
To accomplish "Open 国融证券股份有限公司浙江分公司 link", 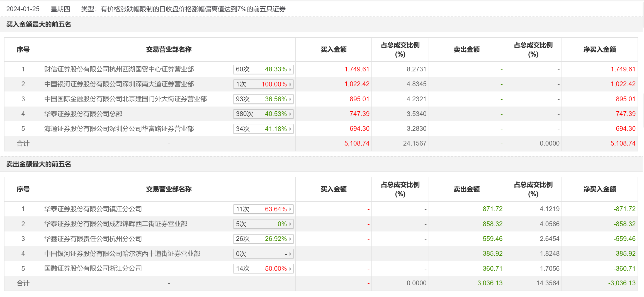I will tap(93, 268).
